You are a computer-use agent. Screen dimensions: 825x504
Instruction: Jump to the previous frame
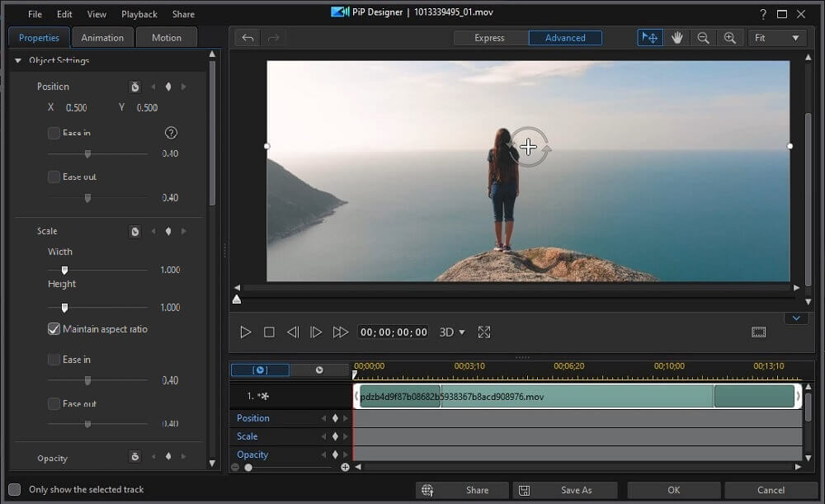[292, 332]
